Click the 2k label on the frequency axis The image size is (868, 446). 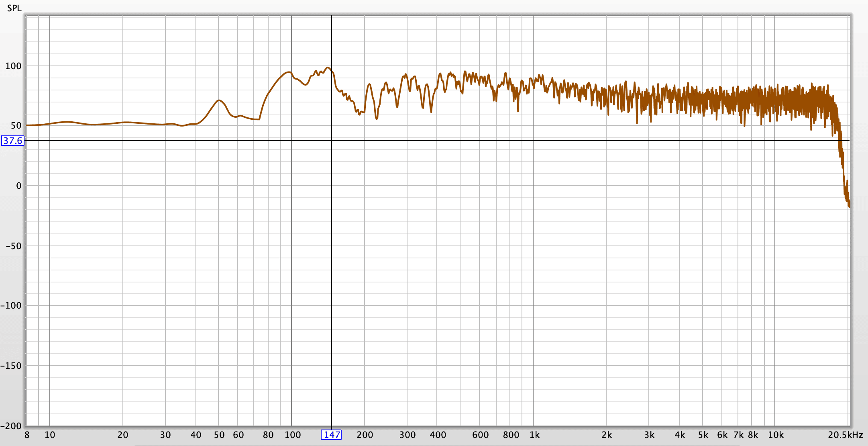tap(607, 435)
